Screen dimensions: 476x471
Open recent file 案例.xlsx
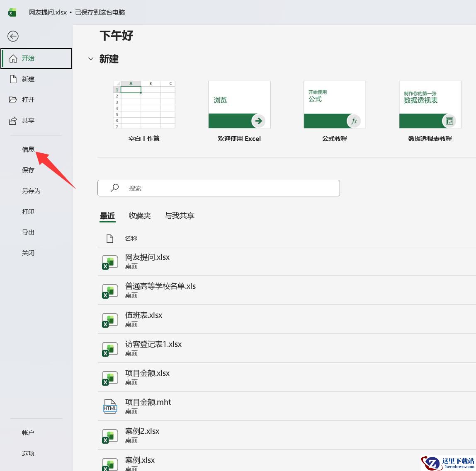pos(287,461)
